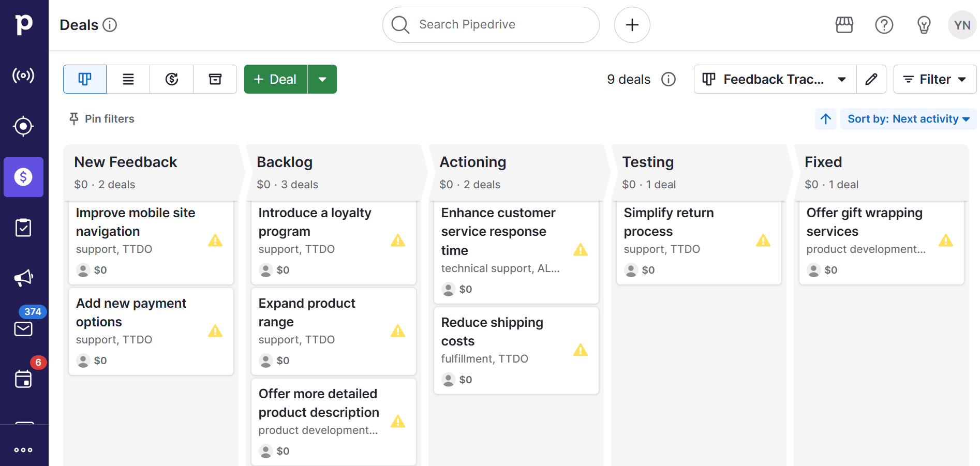The width and height of the screenshot is (980, 466).
Task: Click the green Deal button
Action: [x=275, y=79]
